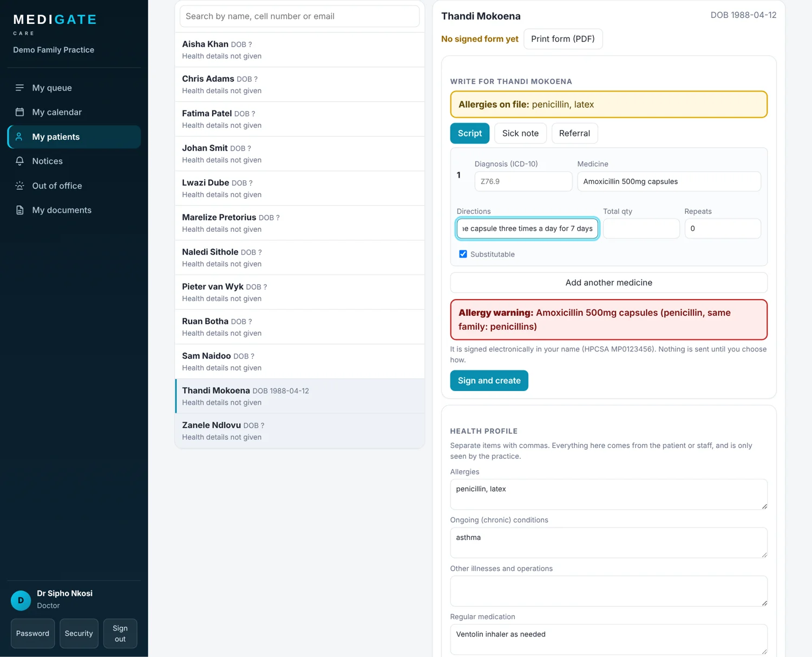This screenshot has width=812, height=657.
Task: Go to Notices in the sidebar
Action: 74,161
